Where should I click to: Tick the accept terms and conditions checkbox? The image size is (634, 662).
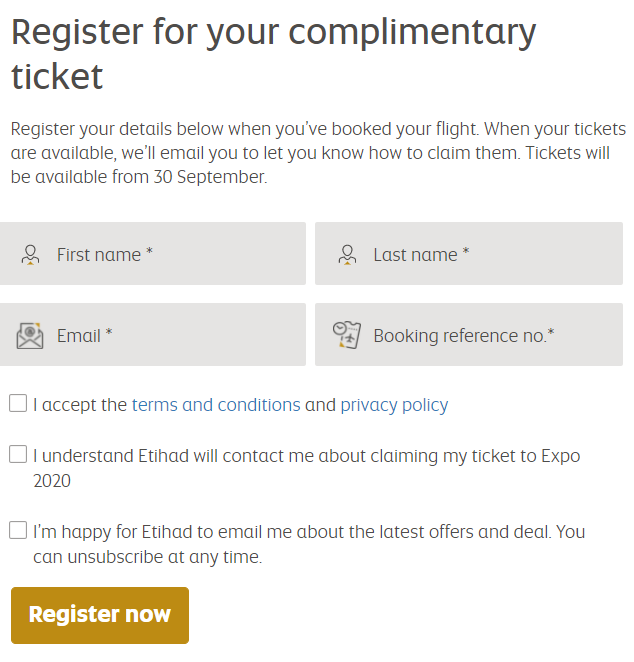(x=18, y=403)
